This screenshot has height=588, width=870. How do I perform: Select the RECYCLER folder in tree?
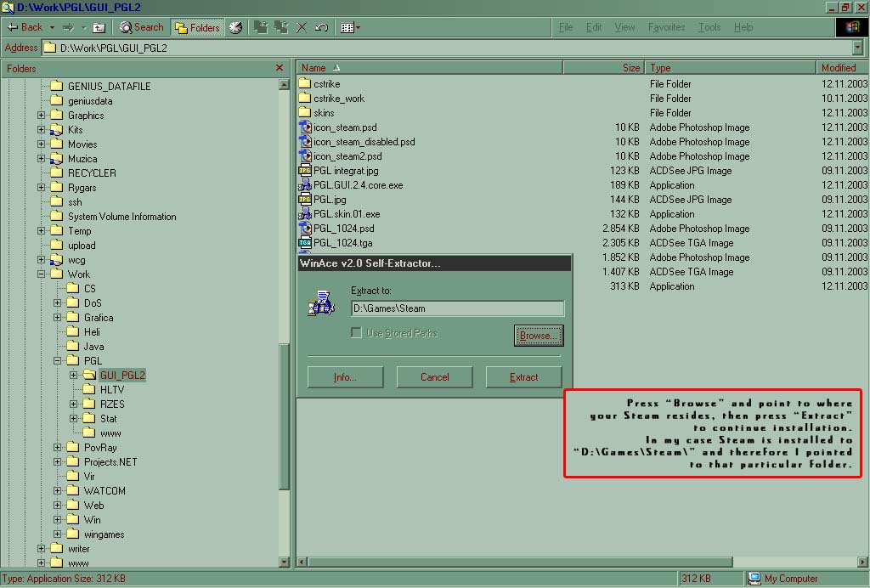point(92,173)
